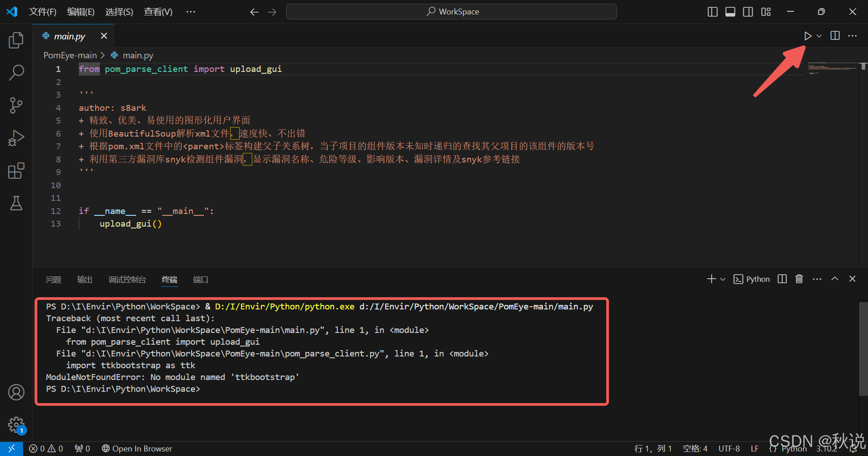
Task: Open the Testing flask view
Action: coord(16,203)
